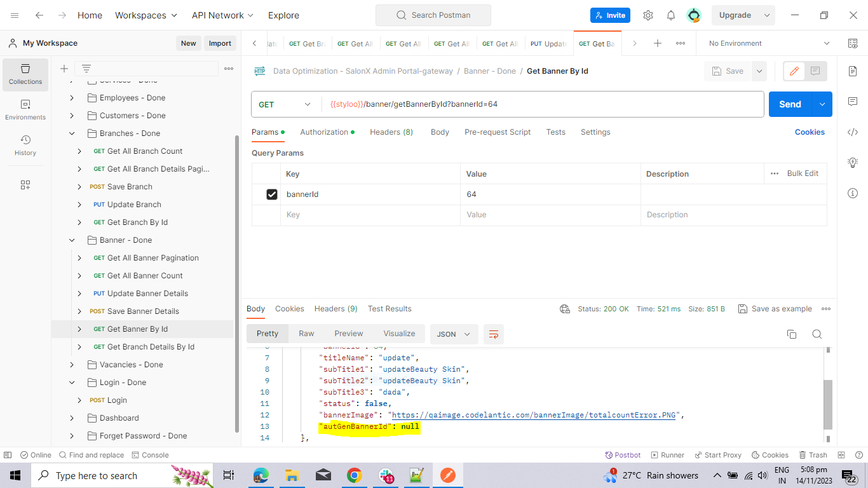868x488 pixels.
Task: Open the collections filter icon
Action: point(86,69)
